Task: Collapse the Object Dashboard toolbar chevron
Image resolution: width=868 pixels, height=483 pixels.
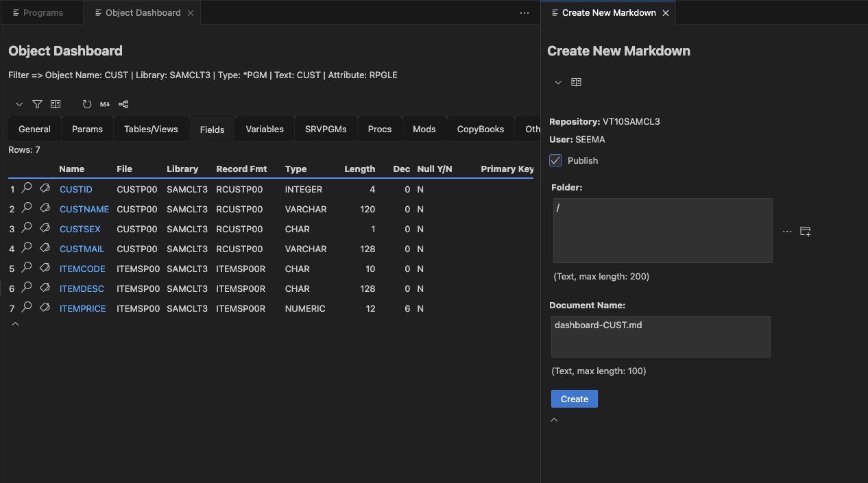Action: coord(19,104)
